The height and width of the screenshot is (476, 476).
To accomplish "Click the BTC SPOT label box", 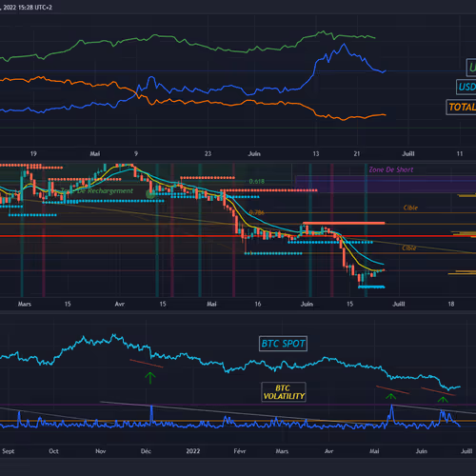I will [x=283, y=344].
